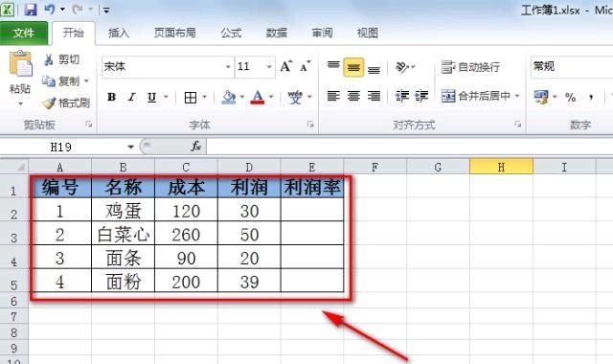This screenshot has height=364, width=613.
Task: Open the 文件 menu tab
Action: (23, 33)
